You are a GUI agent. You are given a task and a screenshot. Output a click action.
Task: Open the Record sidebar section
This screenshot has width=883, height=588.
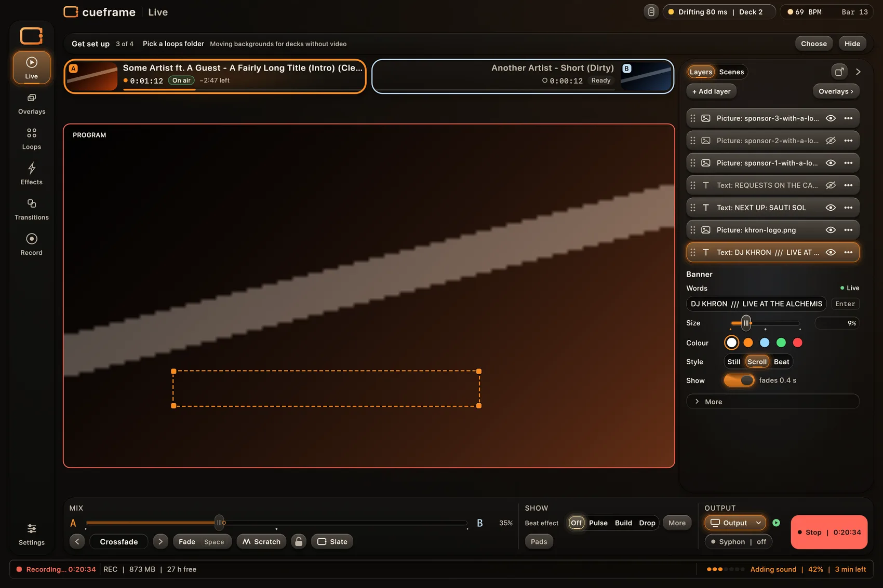[x=32, y=245]
